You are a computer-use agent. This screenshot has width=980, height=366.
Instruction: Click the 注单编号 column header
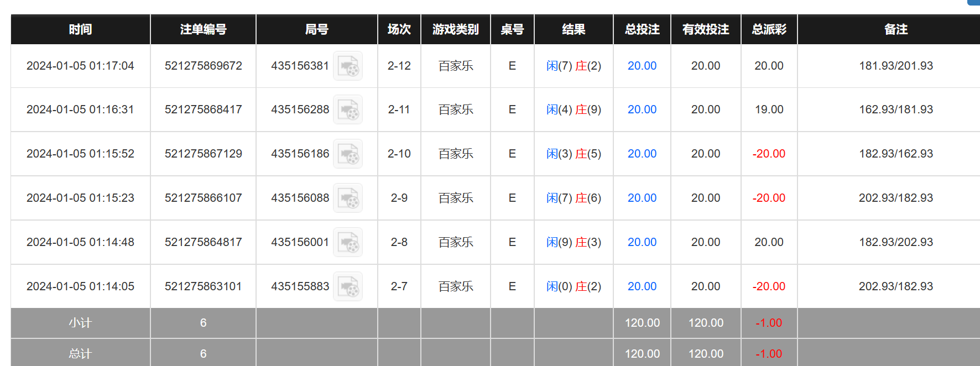click(x=203, y=29)
